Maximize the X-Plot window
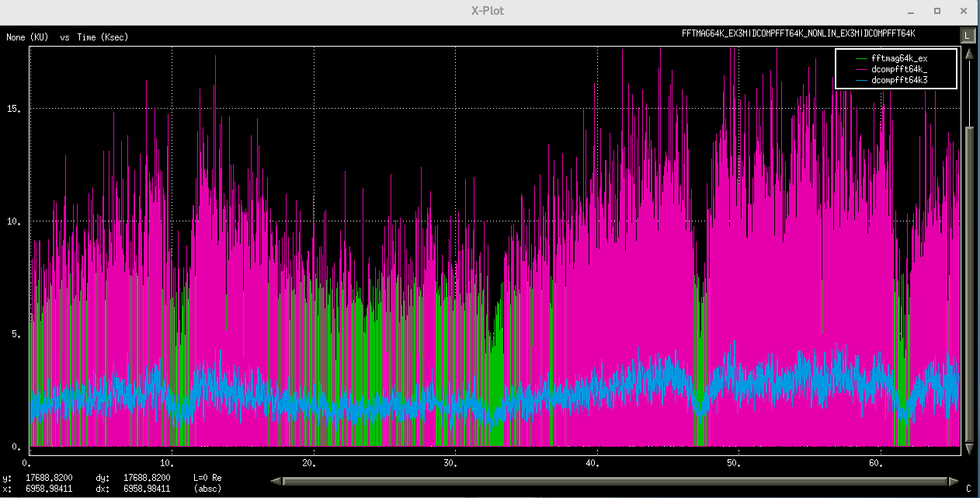Viewport: 980px width, 498px height. click(x=937, y=11)
